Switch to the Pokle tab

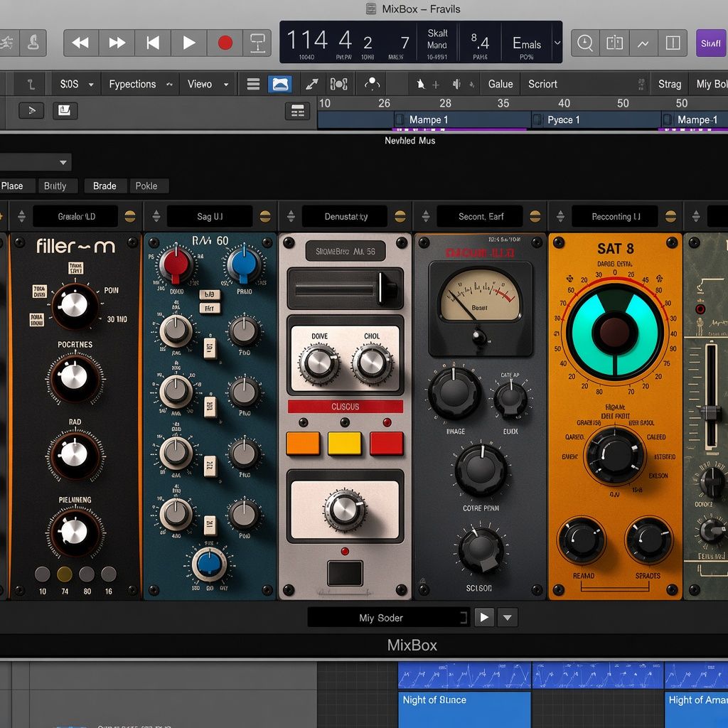pyautogui.click(x=148, y=186)
